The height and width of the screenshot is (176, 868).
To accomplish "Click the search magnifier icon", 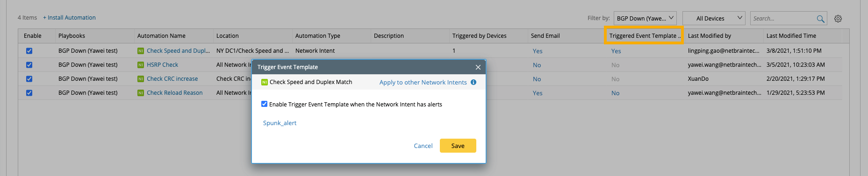I will tap(820, 19).
